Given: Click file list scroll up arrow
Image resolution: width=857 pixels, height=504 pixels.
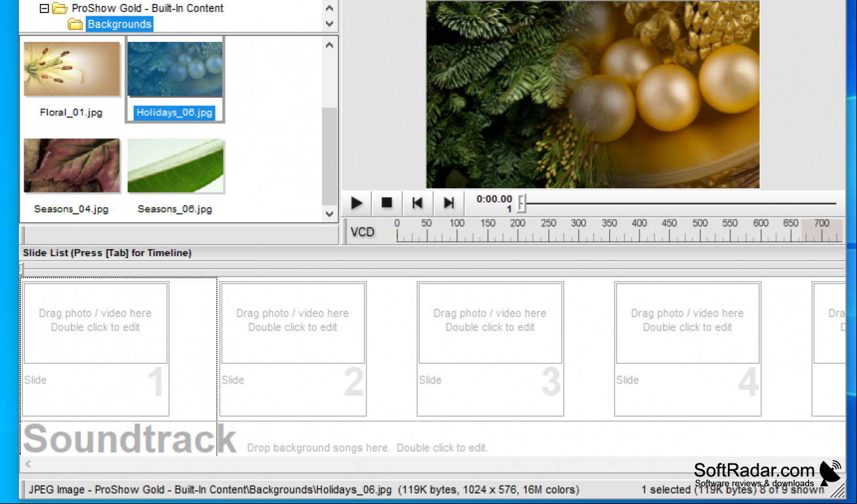Looking at the screenshot, I should (329, 45).
